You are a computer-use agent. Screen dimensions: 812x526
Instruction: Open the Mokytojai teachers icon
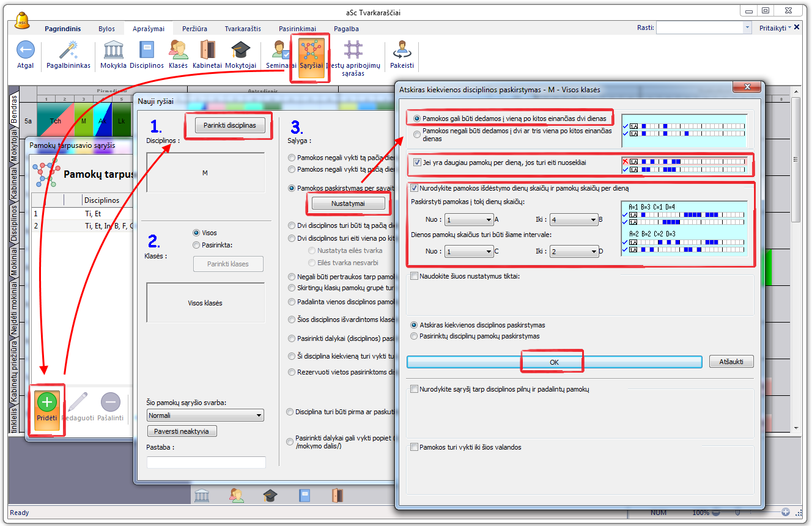click(x=240, y=51)
